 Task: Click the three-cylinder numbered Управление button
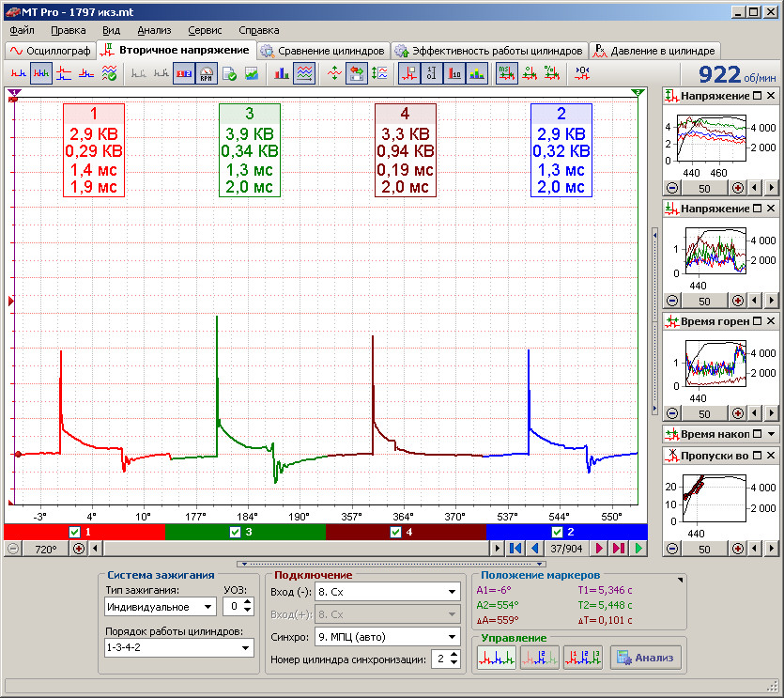click(x=582, y=658)
